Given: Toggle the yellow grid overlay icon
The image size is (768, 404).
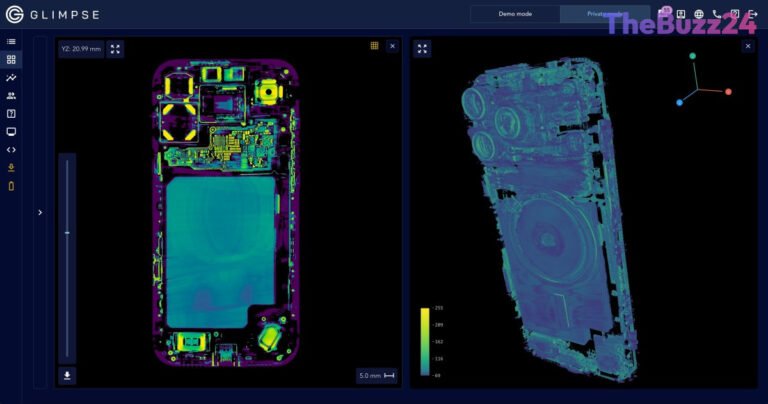Looking at the screenshot, I should pyautogui.click(x=374, y=46).
